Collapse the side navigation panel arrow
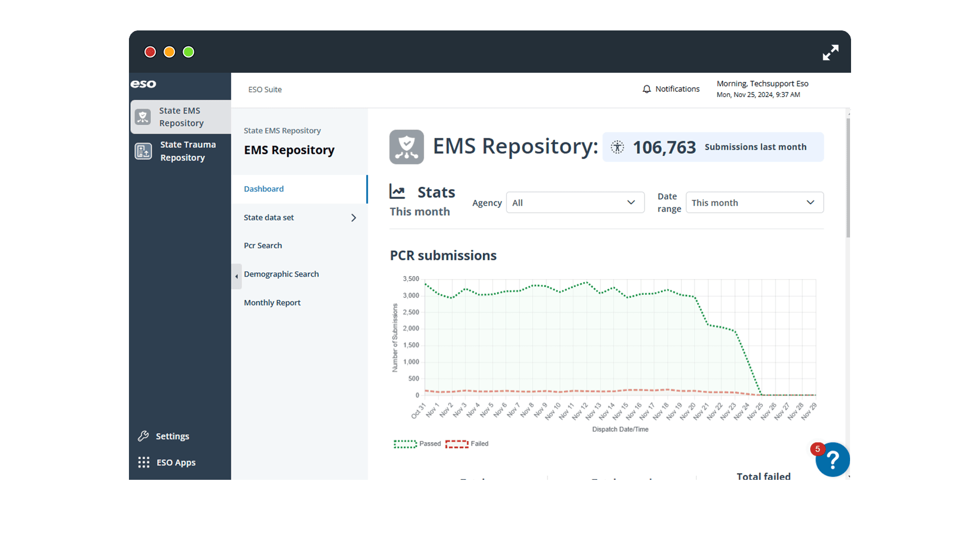The height and width of the screenshot is (551, 980). (x=236, y=277)
